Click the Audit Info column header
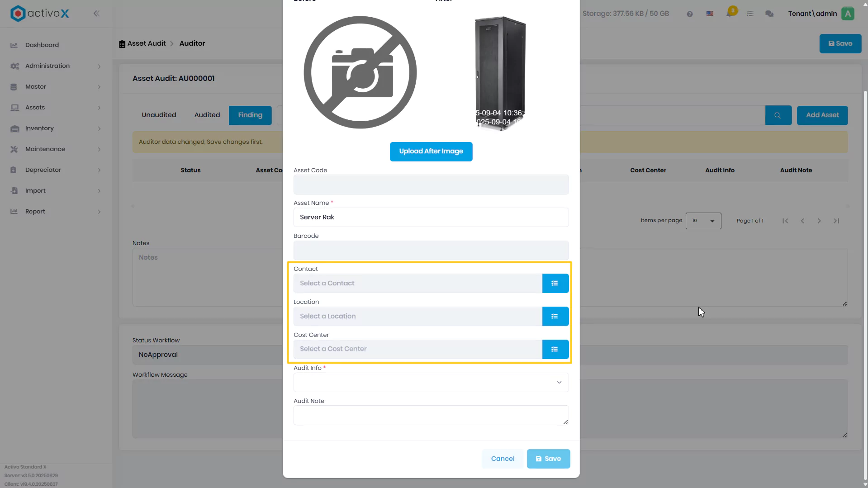The image size is (868, 488). pyautogui.click(x=720, y=171)
